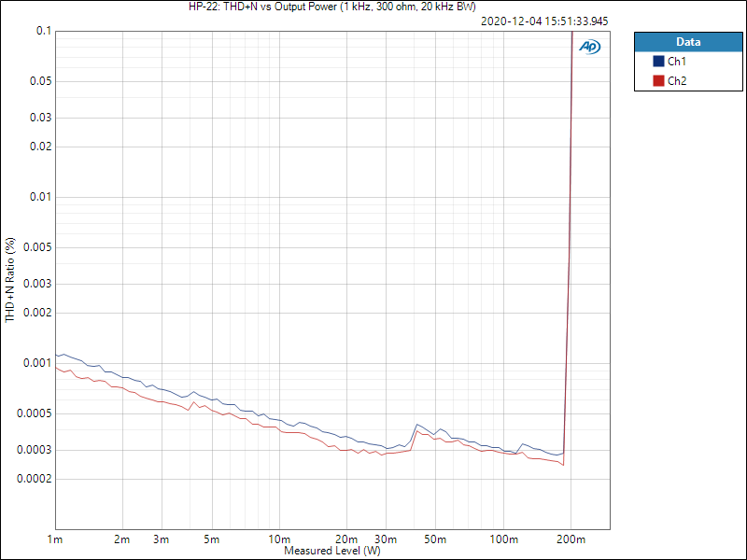747x560 pixels.
Task: Click the 30m x-axis tick label
Action: click(386, 539)
